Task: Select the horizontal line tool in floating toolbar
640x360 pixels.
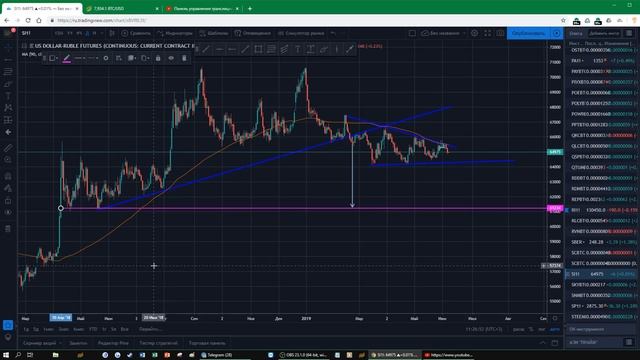Action: tap(219, 49)
